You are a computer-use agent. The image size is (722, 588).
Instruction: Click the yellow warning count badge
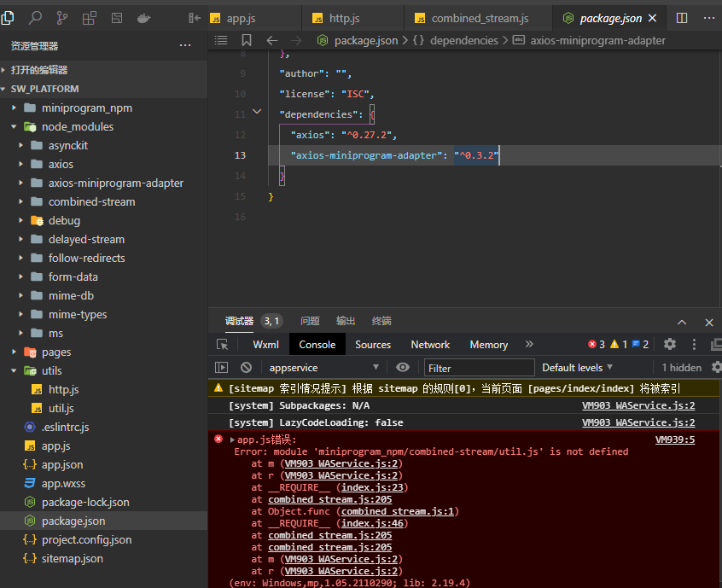(619, 345)
